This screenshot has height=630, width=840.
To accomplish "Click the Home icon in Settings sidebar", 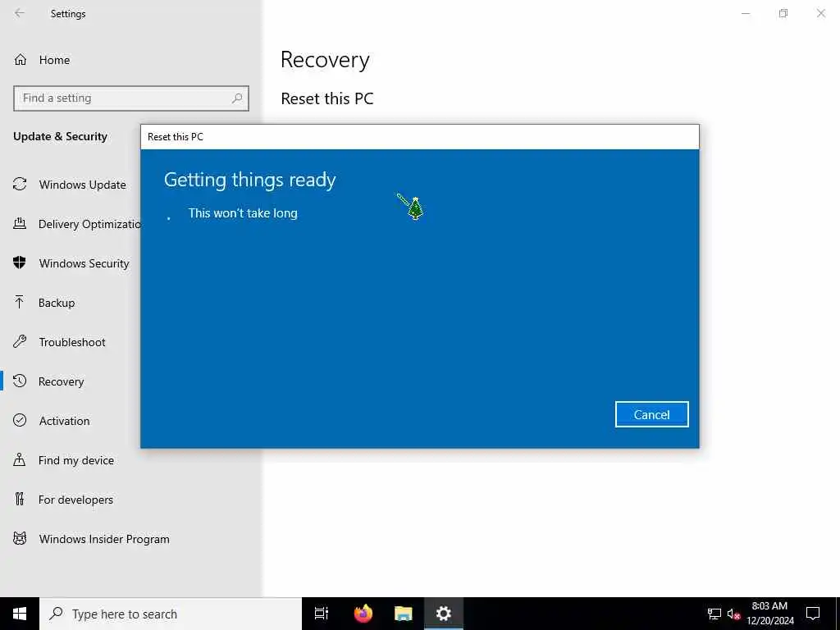I will pyautogui.click(x=21, y=59).
